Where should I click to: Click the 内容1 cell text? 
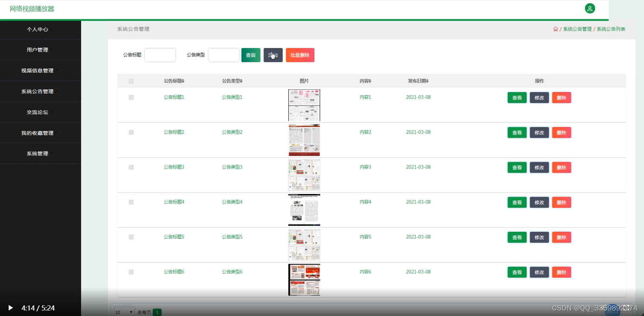366,97
